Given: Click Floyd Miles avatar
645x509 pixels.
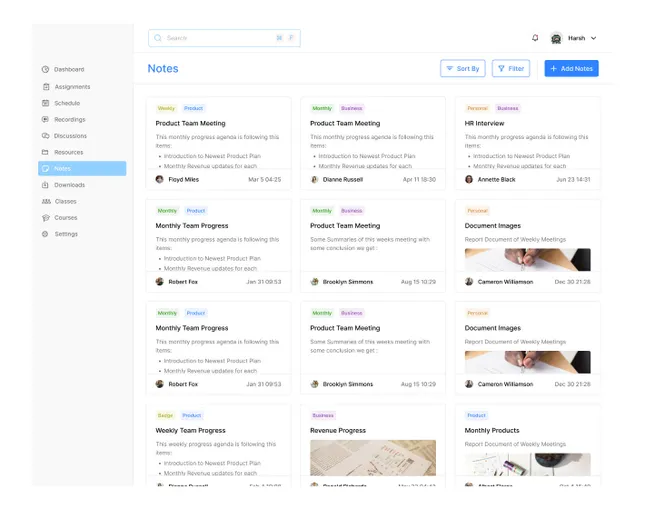Looking at the screenshot, I should [160, 179].
